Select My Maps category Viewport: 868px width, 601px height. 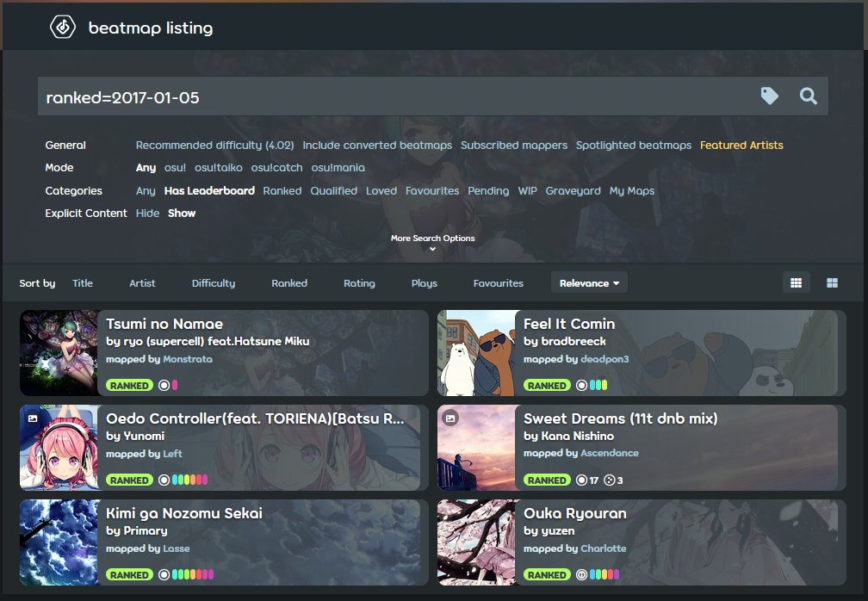click(x=632, y=191)
